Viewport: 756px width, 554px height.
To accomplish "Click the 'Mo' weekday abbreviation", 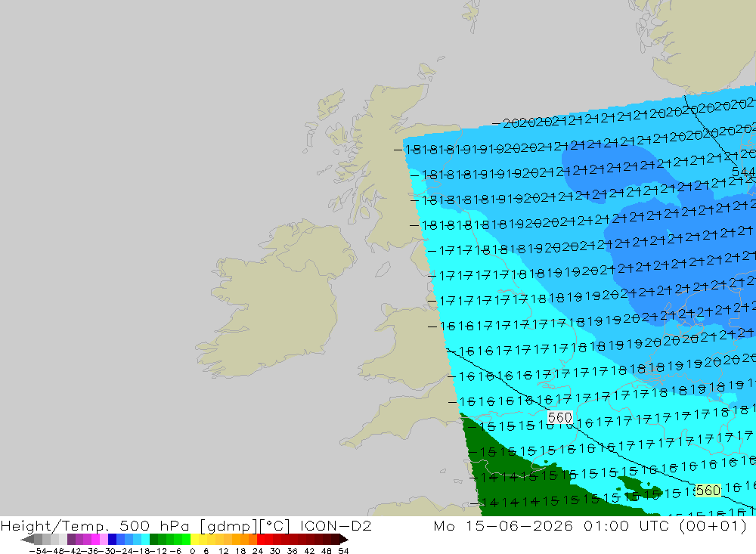I will 444,525.
